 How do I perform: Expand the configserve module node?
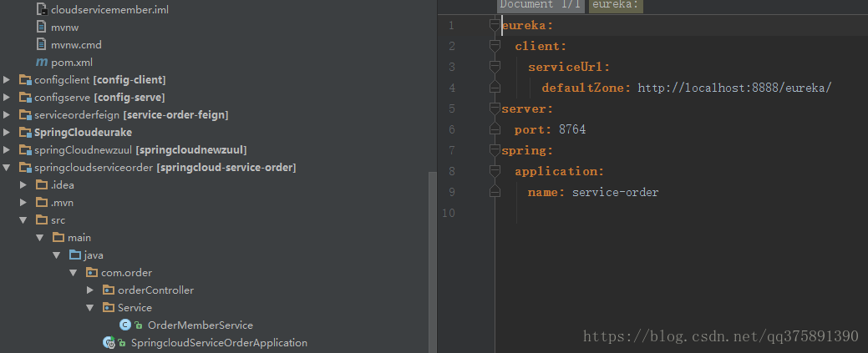pyautogui.click(x=7, y=98)
